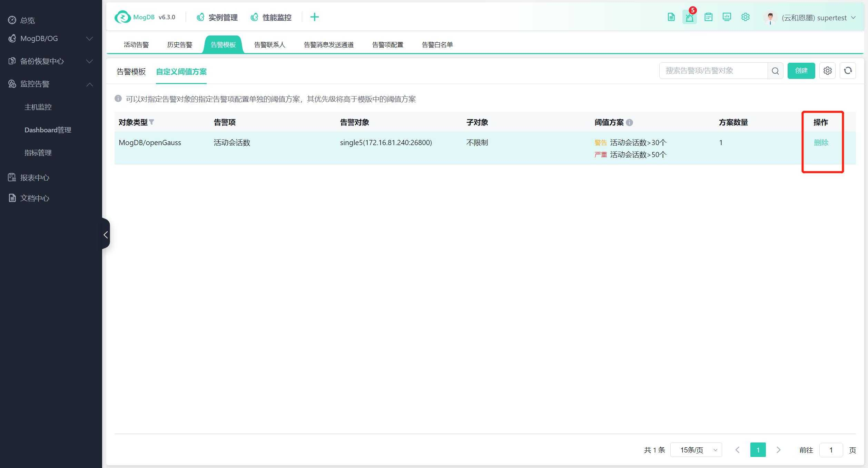Refresh the table with refresh icon
This screenshot has height=468, width=868.
pyautogui.click(x=848, y=71)
